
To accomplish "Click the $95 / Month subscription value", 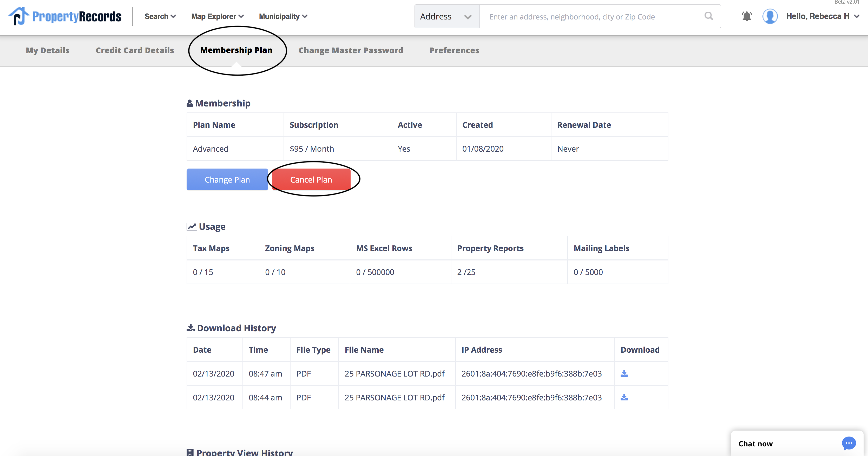I will 312,149.
